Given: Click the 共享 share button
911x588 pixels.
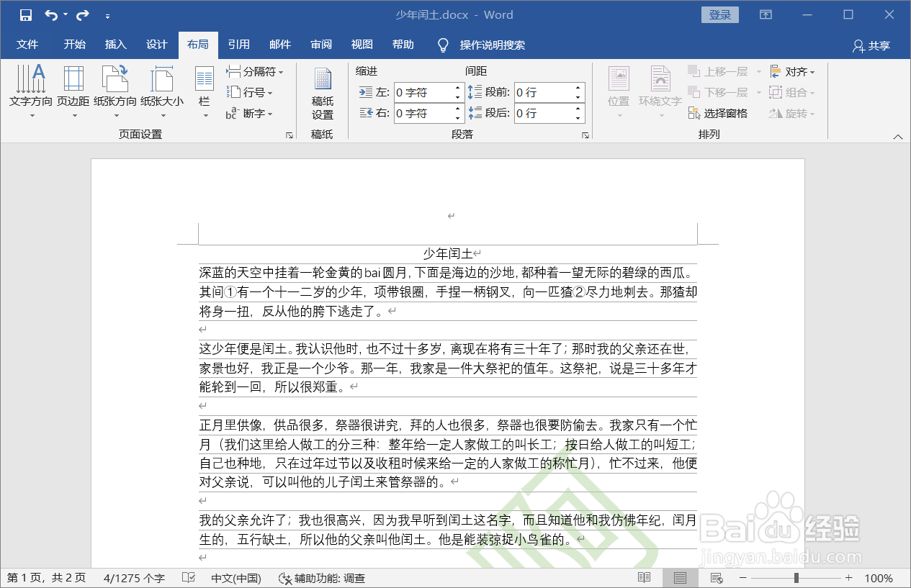Looking at the screenshot, I should pyautogui.click(x=871, y=45).
